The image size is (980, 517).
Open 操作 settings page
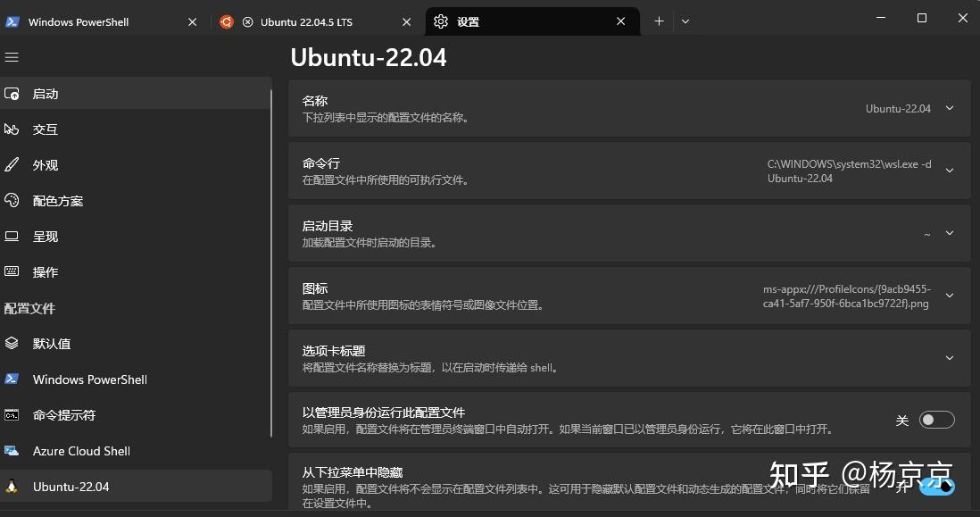136,272
